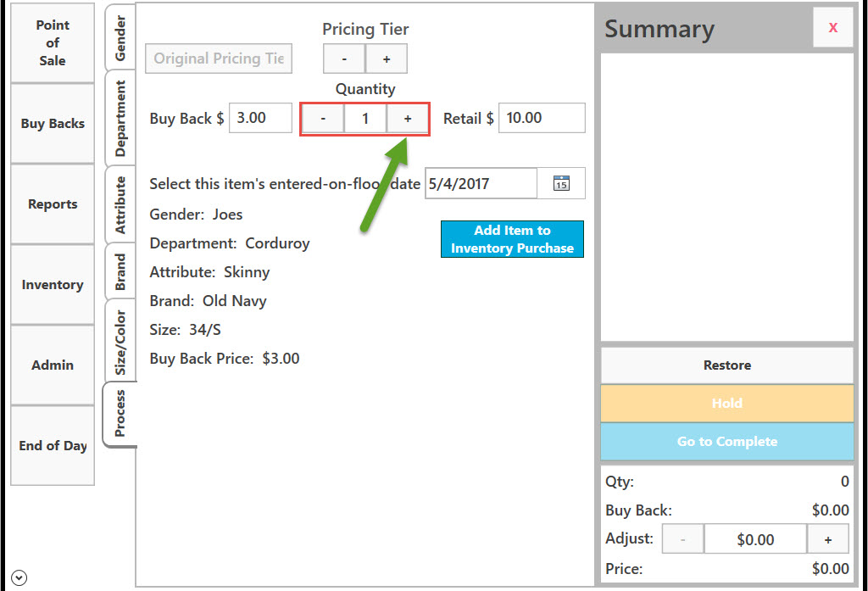Click the Hold button
Image resolution: width=868 pixels, height=591 pixels.
tap(726, 404)
